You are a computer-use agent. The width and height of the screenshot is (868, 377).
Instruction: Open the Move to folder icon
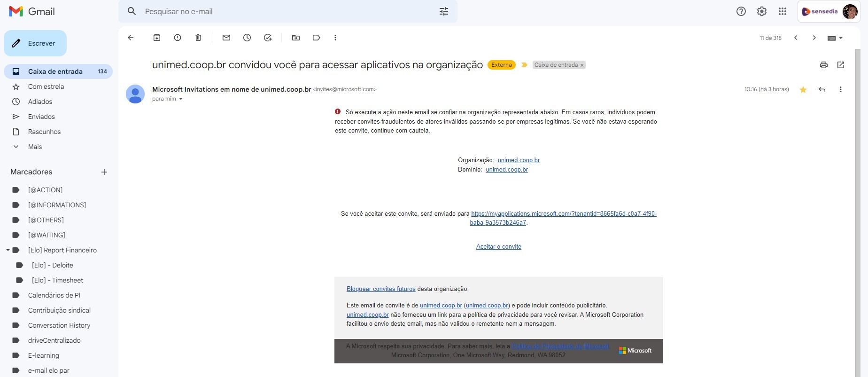coord(296,38)
